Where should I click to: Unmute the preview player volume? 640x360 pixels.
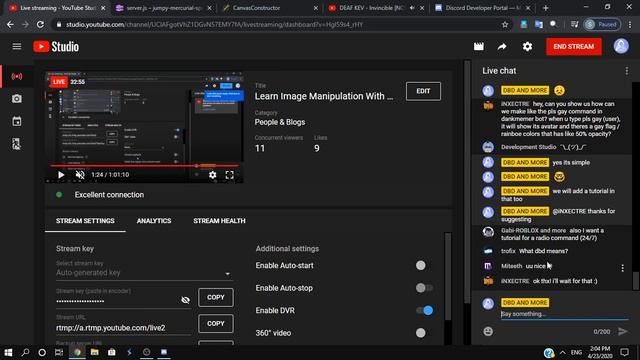click(80, 175)
